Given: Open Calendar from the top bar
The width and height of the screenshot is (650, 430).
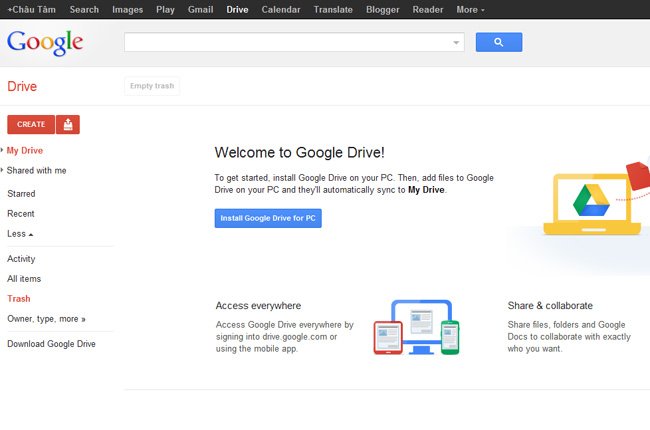Looking at the screenshot, I should 281,10.
